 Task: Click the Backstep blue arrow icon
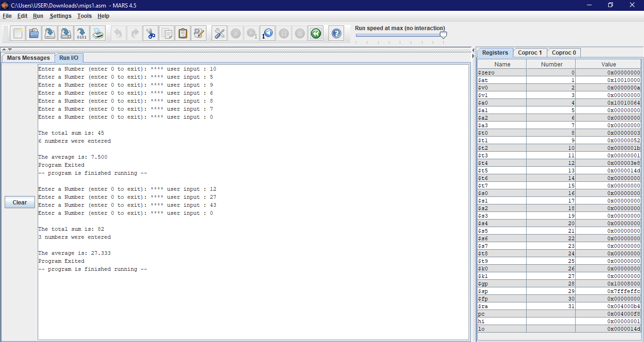pyautogui.click(x=267, y=33)
